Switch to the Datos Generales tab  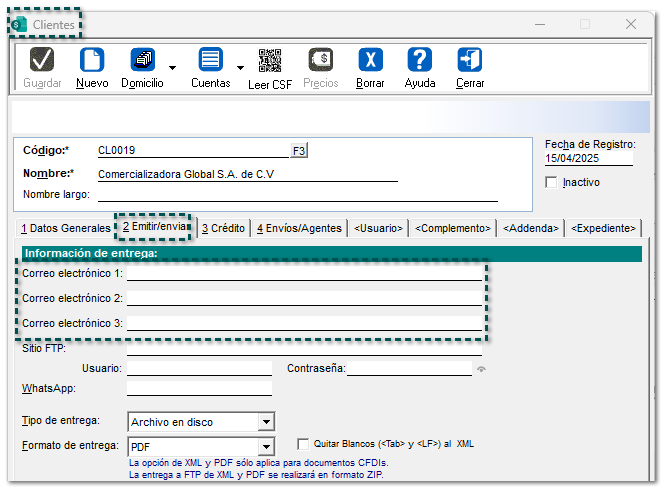tap(65, 228)
